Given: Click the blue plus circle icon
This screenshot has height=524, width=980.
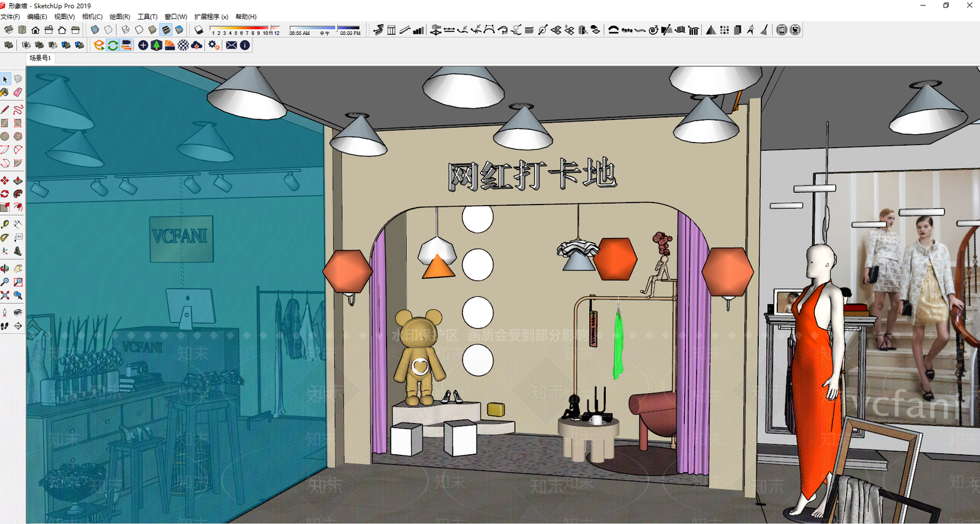Looking at the screenshot, I should pos(143,45).
